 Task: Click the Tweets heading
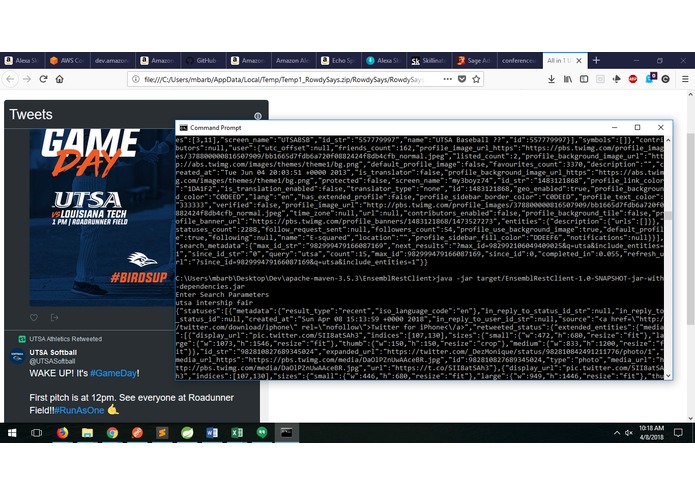click(x=31, y=114)
